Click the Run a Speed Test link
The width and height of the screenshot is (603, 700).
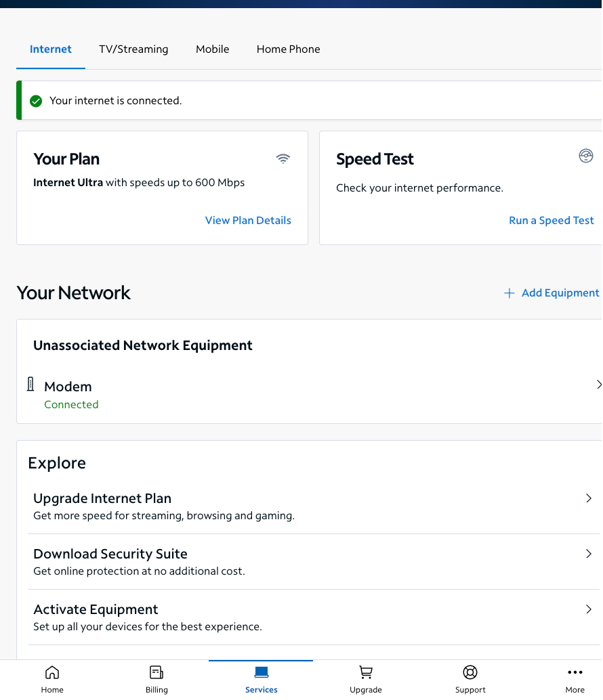pyautogui.click(x=552, y=221)
